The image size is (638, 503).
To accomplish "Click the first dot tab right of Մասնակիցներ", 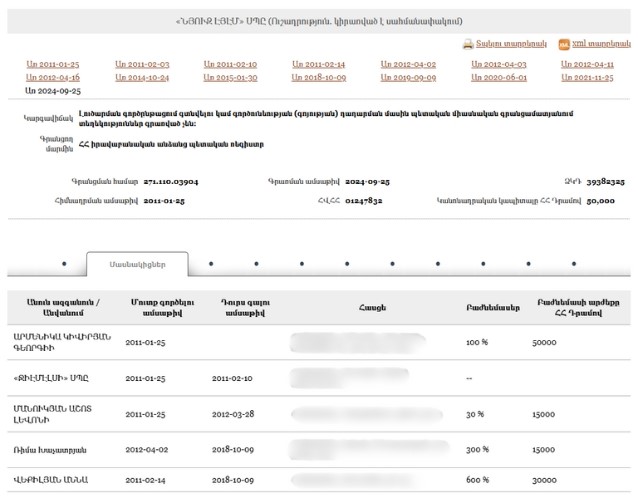I will (x=210, y=265).
